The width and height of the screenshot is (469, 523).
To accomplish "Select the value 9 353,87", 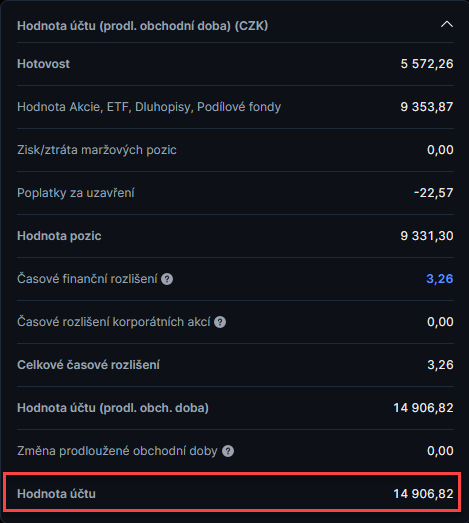I will click(427, 107).
